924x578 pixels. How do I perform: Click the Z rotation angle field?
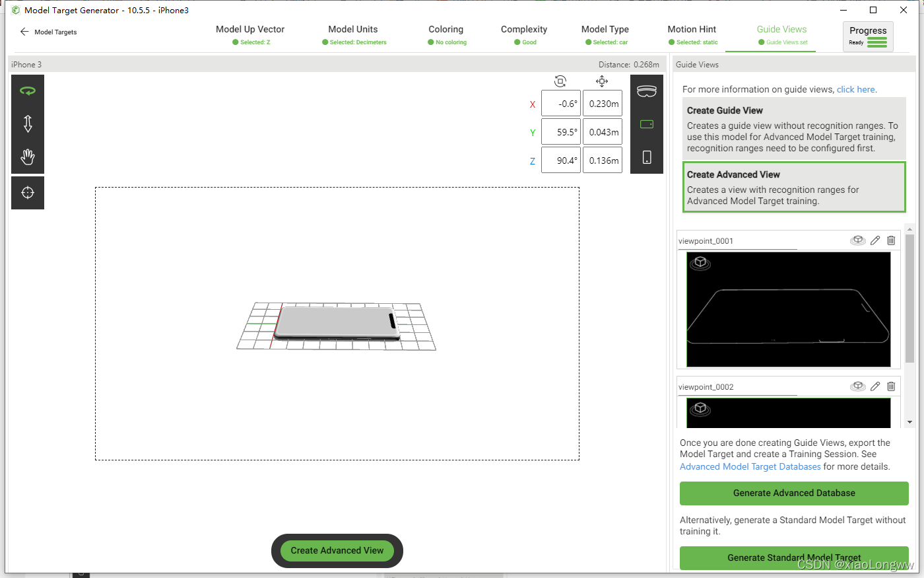pos(561,161)
